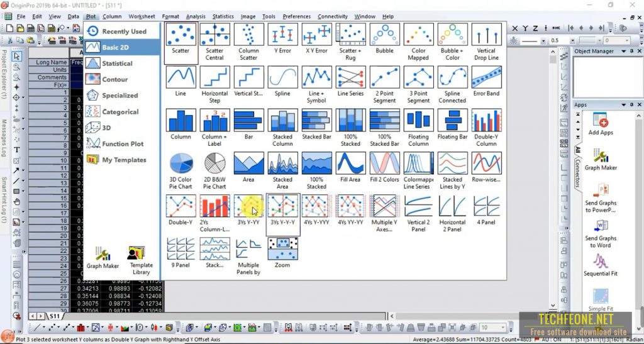This screenshot has height=344, width=644.
Task: Click the horizontal scrollbar left arrow
Action: click(392, 316)
